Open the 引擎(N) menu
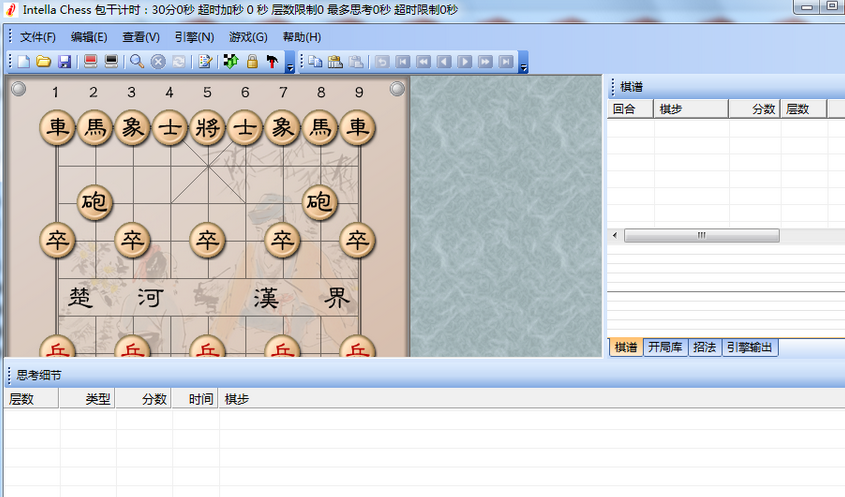845x497 pixels. pyautogui.click(x=194, y=37)
